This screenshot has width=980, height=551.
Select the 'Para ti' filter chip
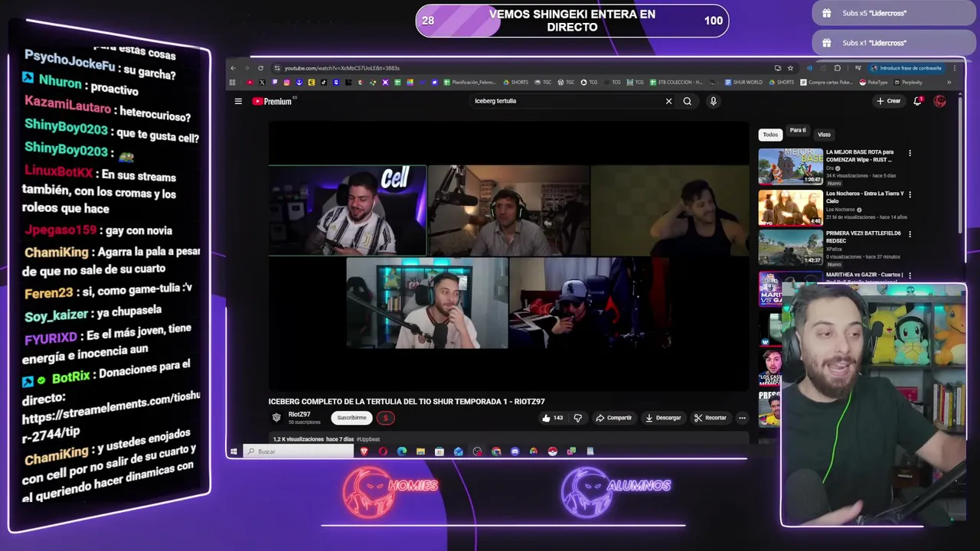point(798,131)
